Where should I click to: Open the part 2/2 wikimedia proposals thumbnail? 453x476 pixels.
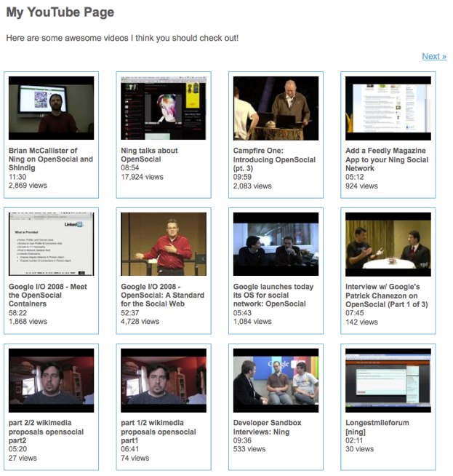[x=51, y=381]
